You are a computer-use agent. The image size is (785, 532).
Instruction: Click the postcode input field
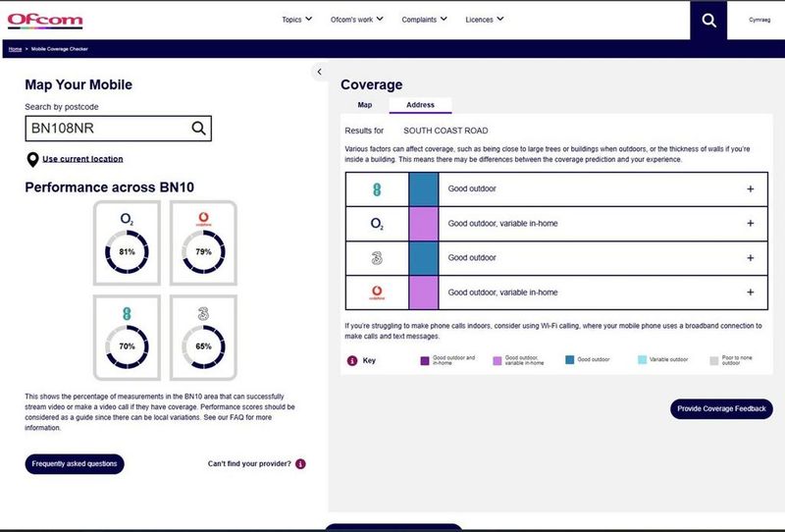(106, 128)
